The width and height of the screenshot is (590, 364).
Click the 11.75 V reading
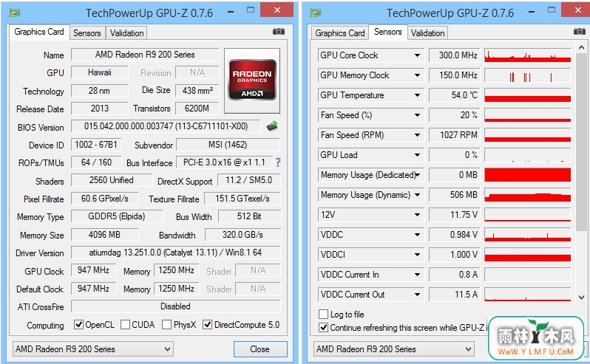coord(454,215)
